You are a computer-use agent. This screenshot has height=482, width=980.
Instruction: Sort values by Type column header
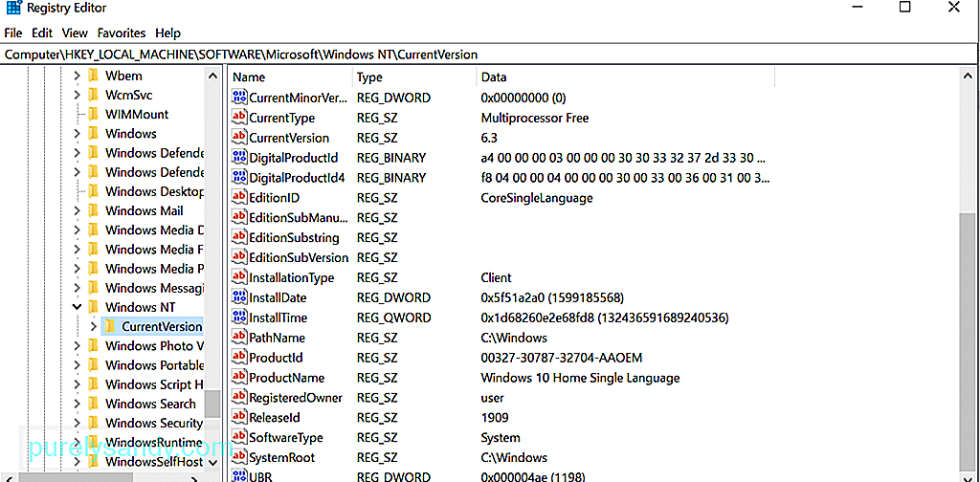413,77
